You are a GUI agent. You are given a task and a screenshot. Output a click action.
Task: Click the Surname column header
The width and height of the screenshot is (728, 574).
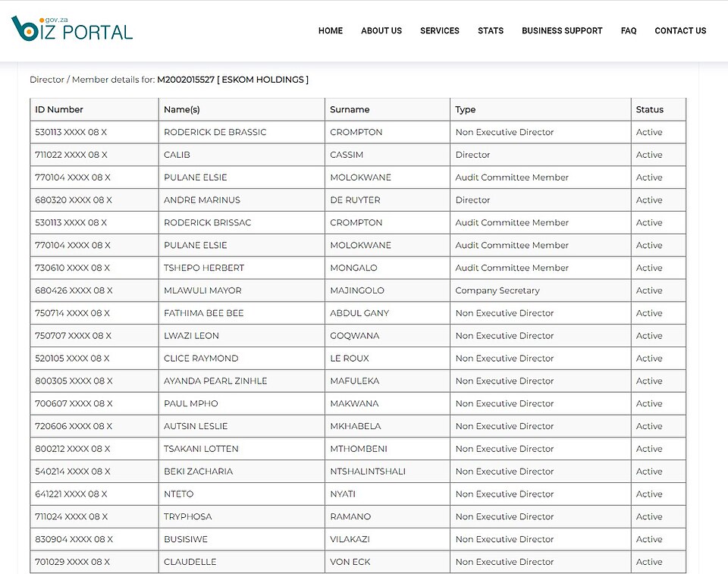pyautogui.click(x=350, y=110)
